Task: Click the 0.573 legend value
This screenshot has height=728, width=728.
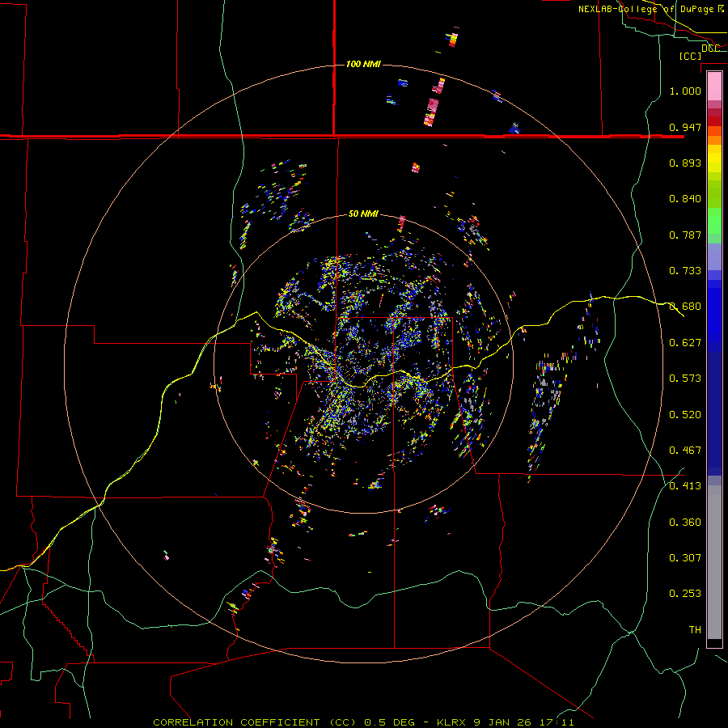Action: pos(685,379)
